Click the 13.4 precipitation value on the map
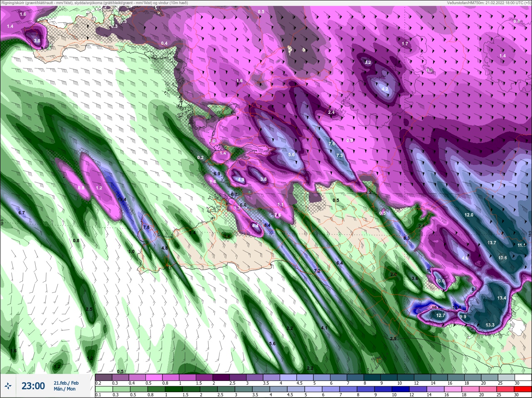The width and height of the screenshot is (532, 398). click(502, 298)
